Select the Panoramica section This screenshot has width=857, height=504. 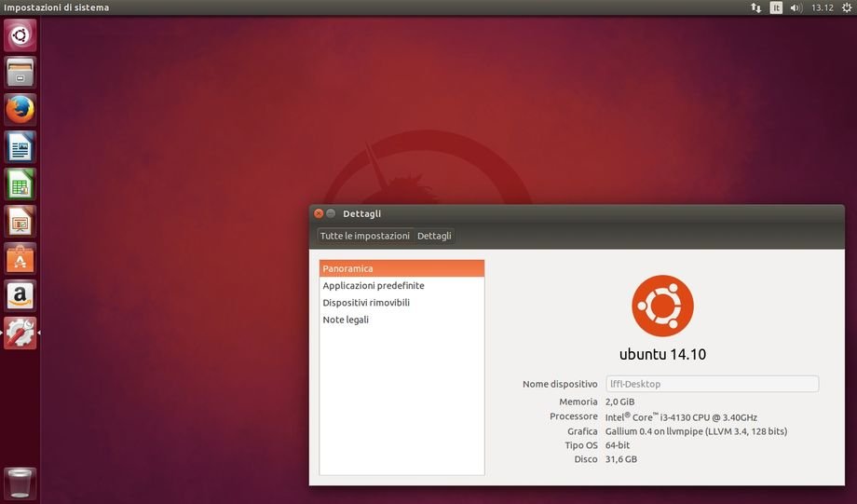pyautogui.click(x=401, y=268)
